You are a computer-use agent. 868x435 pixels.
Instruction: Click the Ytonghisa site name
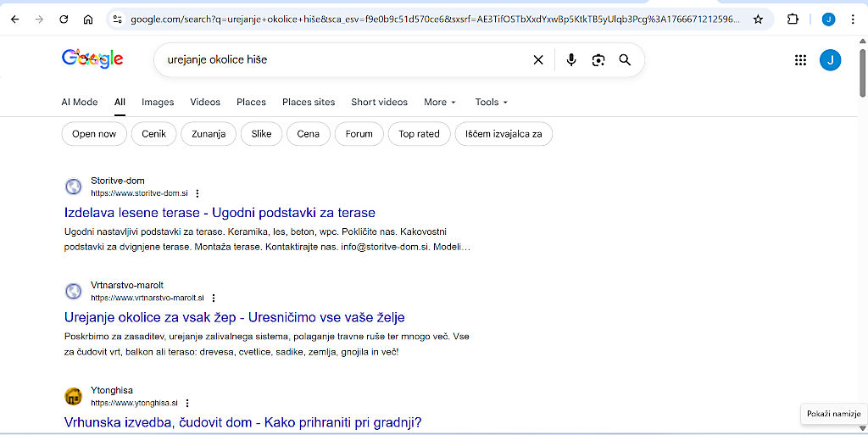tap(112, 390)
